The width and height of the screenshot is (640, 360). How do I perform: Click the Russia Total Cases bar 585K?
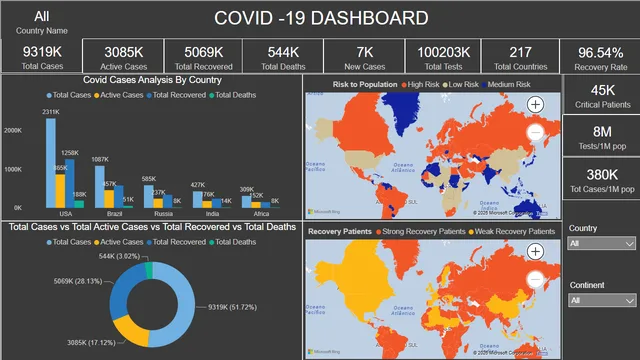(x=149, y=197)
